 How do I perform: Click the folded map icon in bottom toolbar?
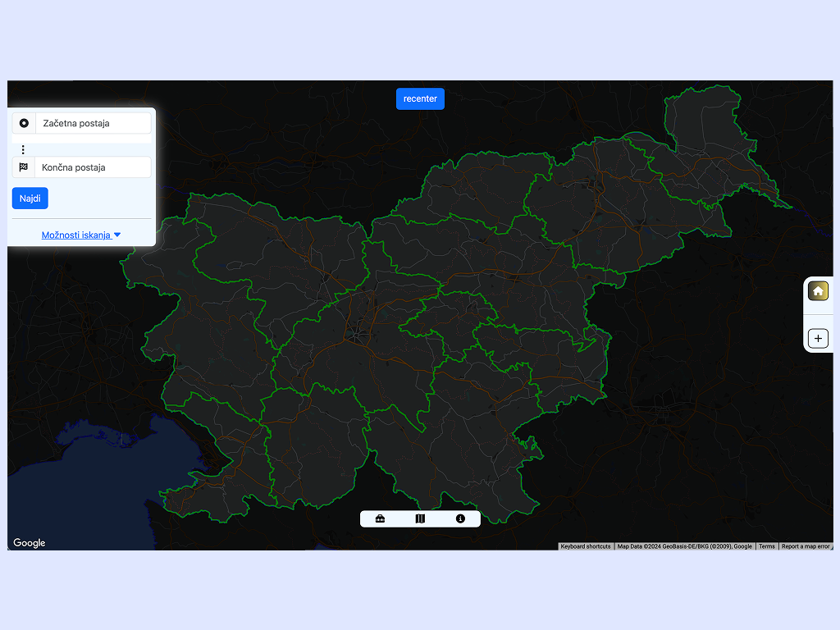click(x=420, y=518)
